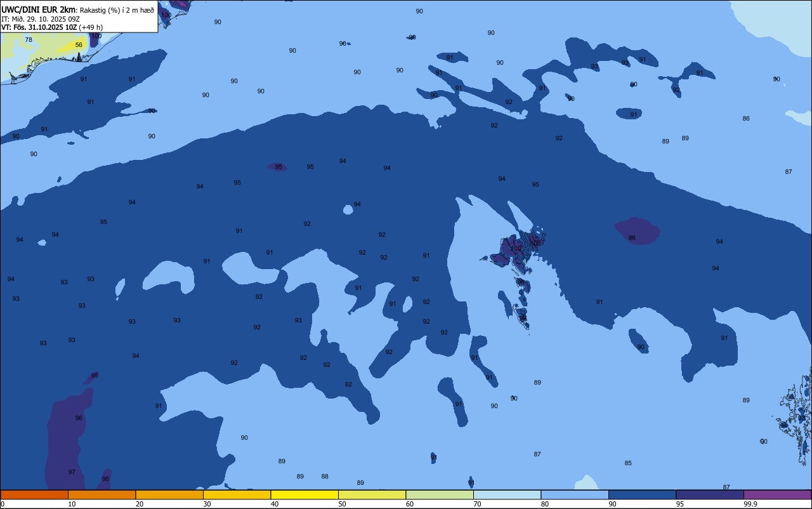This screenshot has width=812, height=509.
Task: Click the 'VT: Fös. 31.10.2025 10Z' line
Action: 39,27
